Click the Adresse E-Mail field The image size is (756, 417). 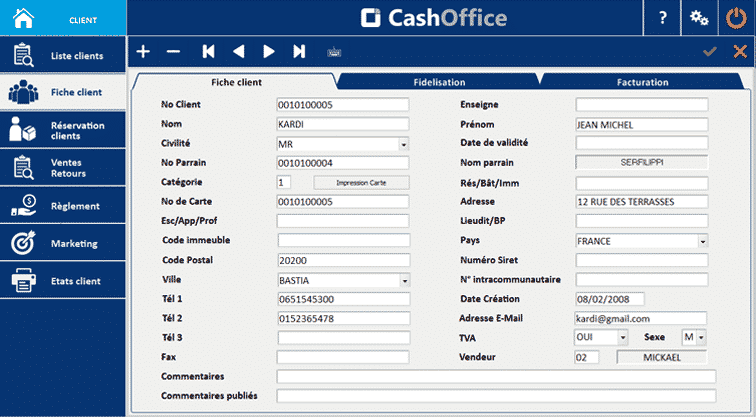click(641, 318)
